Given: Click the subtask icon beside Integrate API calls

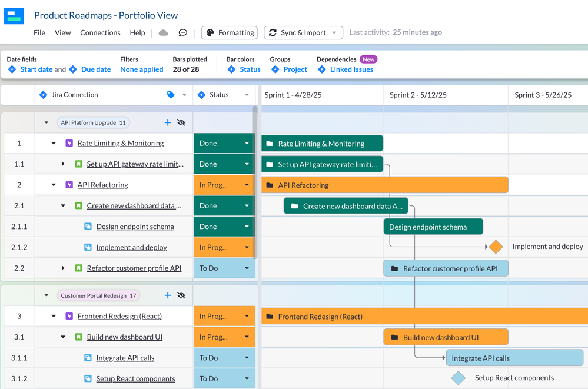Looking at the screenshot, I should pos(88,358).
